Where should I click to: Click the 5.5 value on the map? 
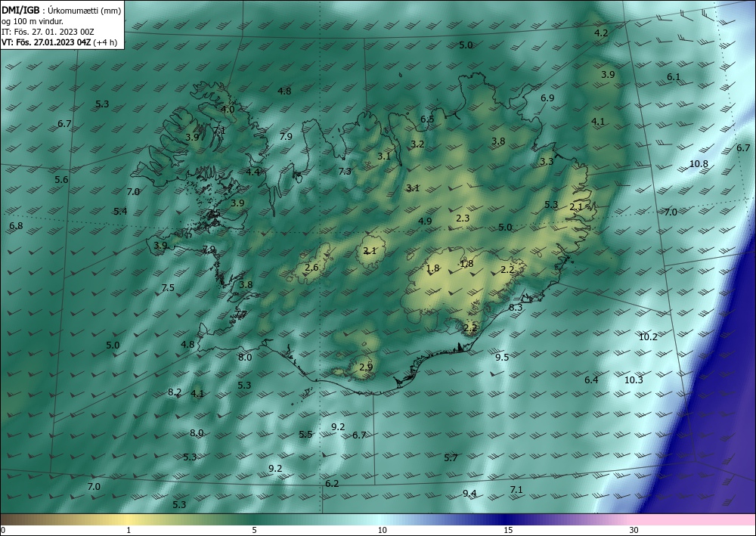[305, 434]
